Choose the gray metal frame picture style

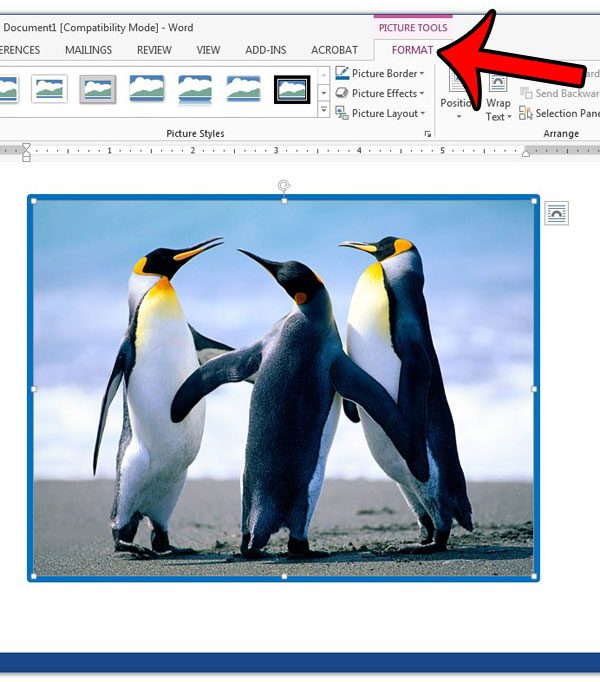(98, 89)
